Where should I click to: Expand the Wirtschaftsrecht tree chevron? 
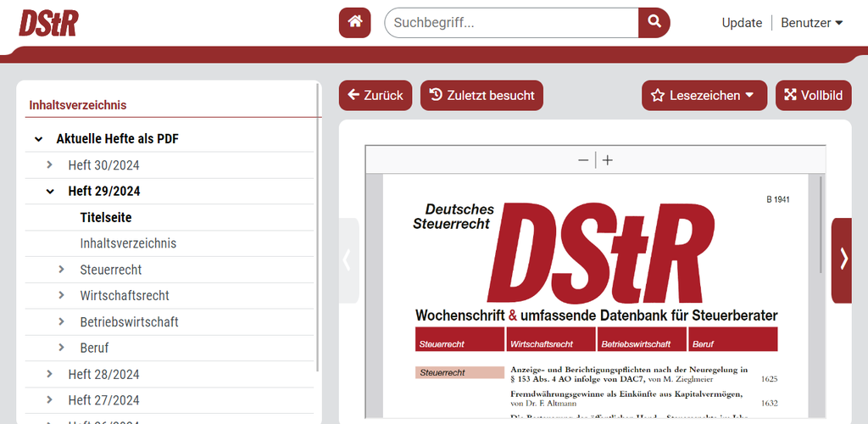click(61, 296)
